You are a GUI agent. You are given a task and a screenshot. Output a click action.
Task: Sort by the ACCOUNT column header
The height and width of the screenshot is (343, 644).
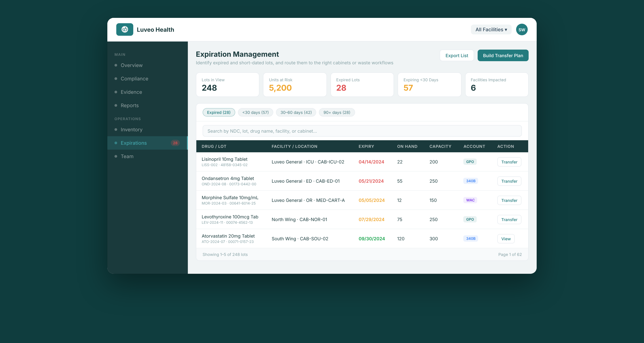click(x=474, y=146)
